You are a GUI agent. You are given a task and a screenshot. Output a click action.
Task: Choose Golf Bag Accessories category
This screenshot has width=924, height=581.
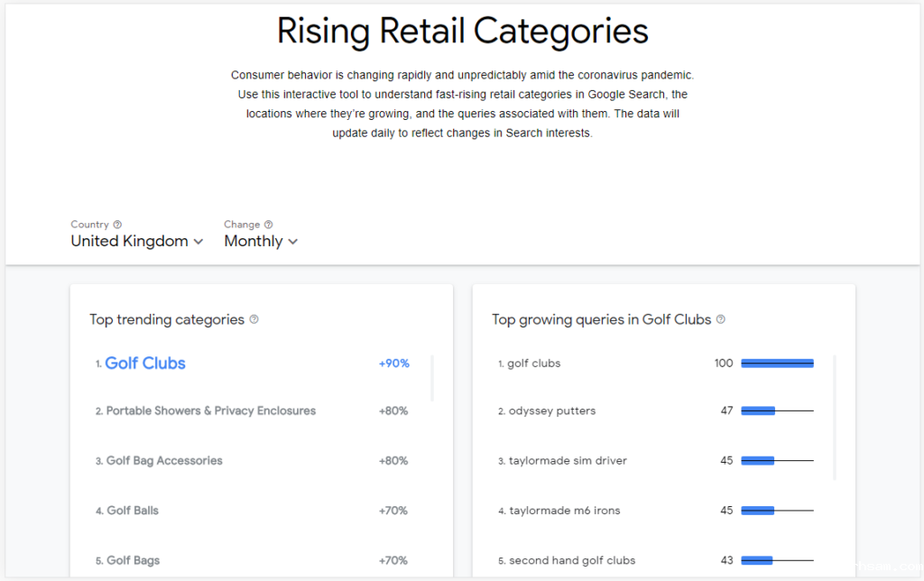coord(164,460)
